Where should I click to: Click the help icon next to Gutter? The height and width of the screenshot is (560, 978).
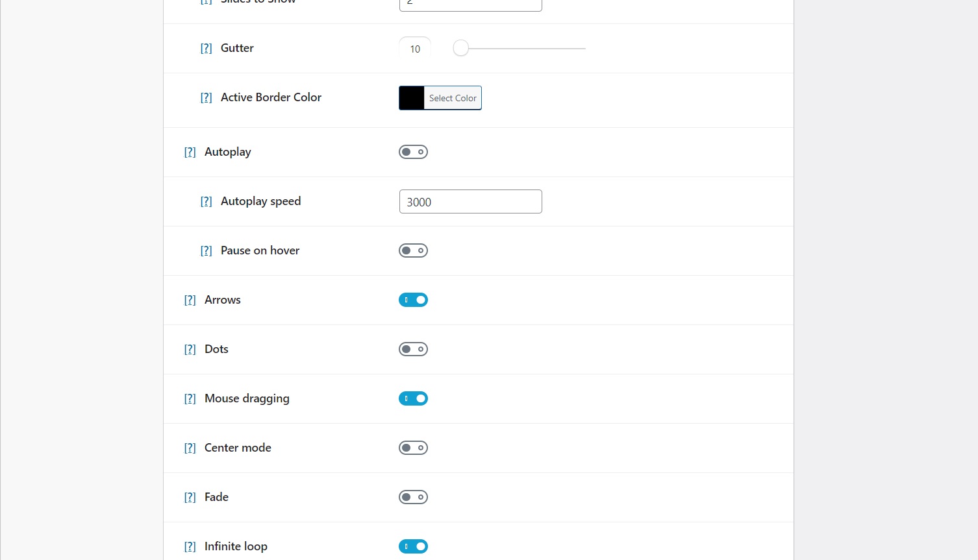(206, 49)
